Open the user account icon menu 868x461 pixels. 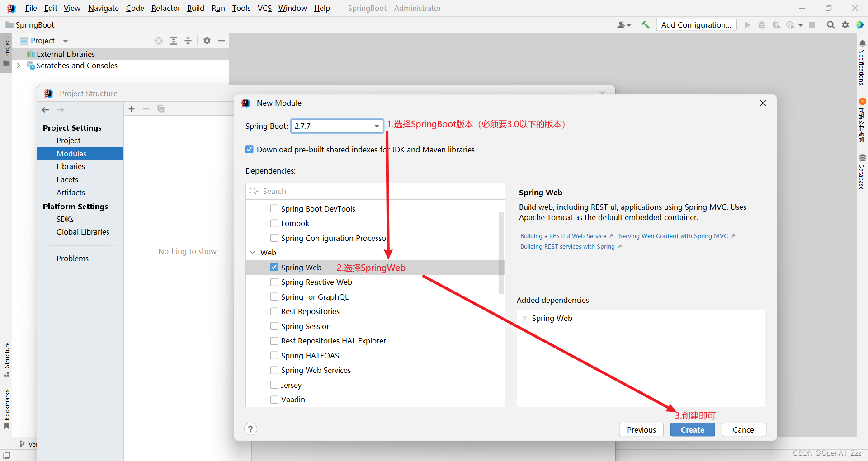pos(623,25)
